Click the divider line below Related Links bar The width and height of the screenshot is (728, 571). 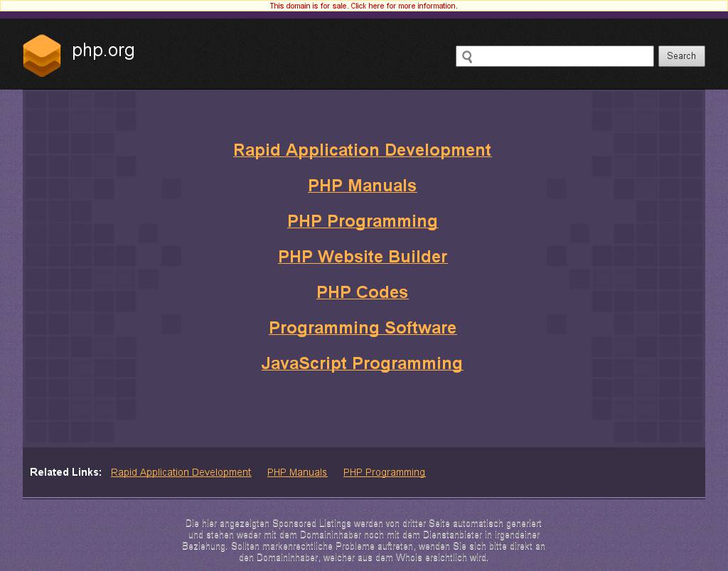coord(363,498)
